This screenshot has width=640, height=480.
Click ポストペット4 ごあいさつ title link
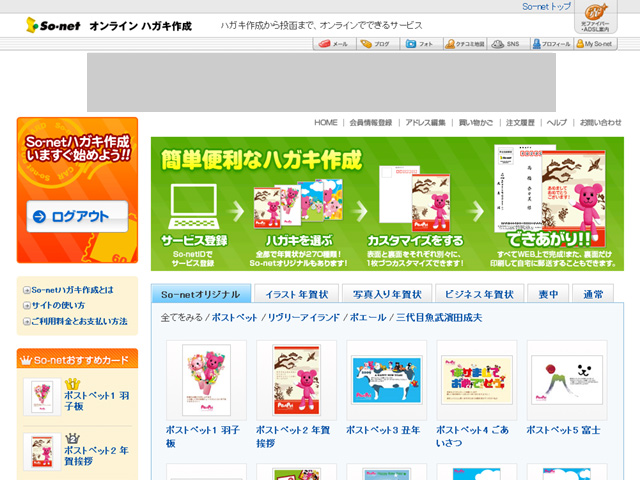pyautogui.click(x=472, y=436)
